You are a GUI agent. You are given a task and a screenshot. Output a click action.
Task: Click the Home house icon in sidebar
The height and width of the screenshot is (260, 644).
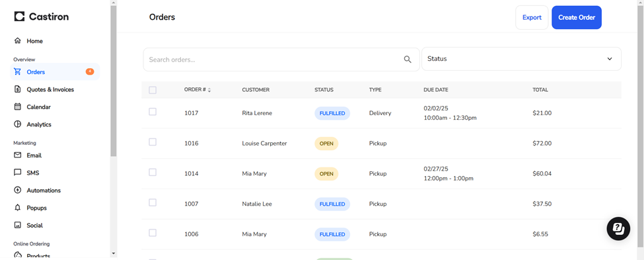17,41
